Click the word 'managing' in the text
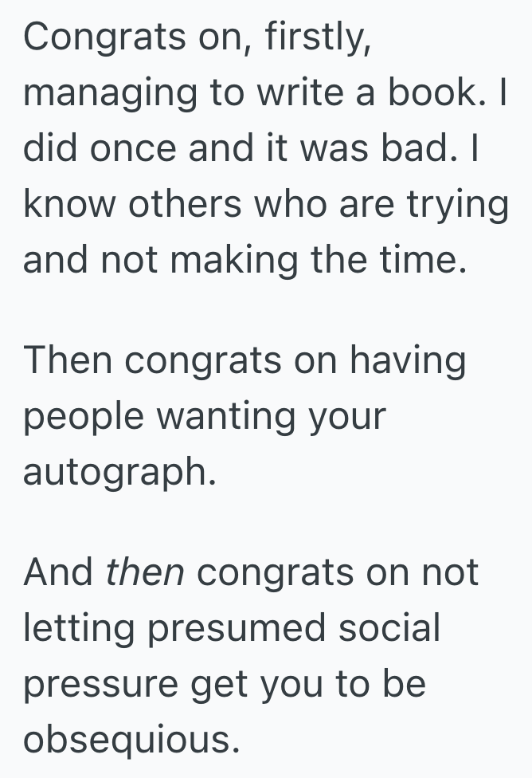 tap(109, 94)
